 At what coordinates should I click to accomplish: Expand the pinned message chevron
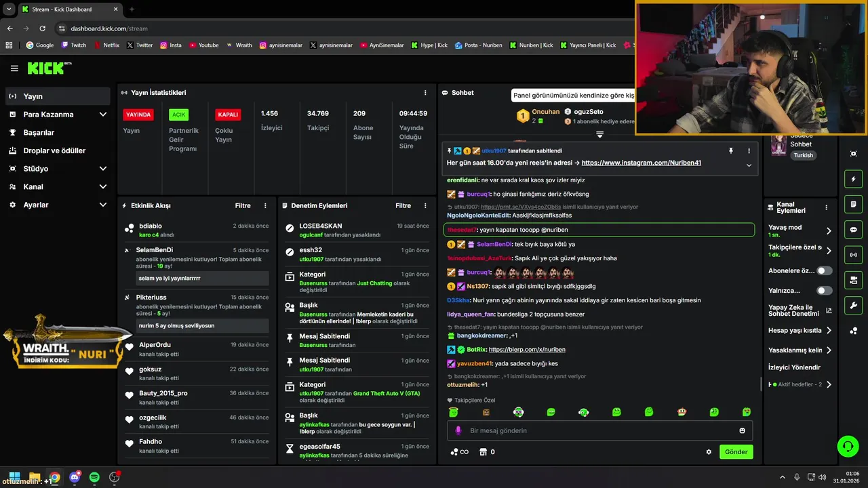click(749, 165)
